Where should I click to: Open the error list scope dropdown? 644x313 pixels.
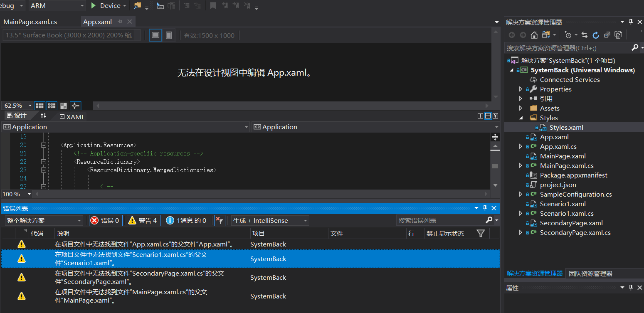pos(44,220)
